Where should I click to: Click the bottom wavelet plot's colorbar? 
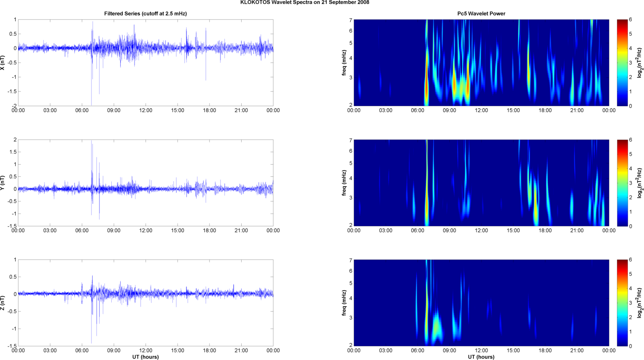coord(622,303)
